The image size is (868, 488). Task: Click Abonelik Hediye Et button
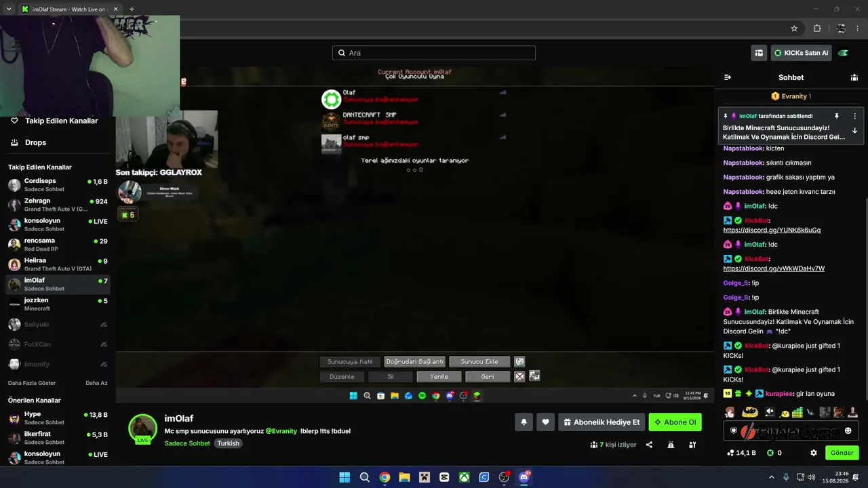tap(601, 422)
